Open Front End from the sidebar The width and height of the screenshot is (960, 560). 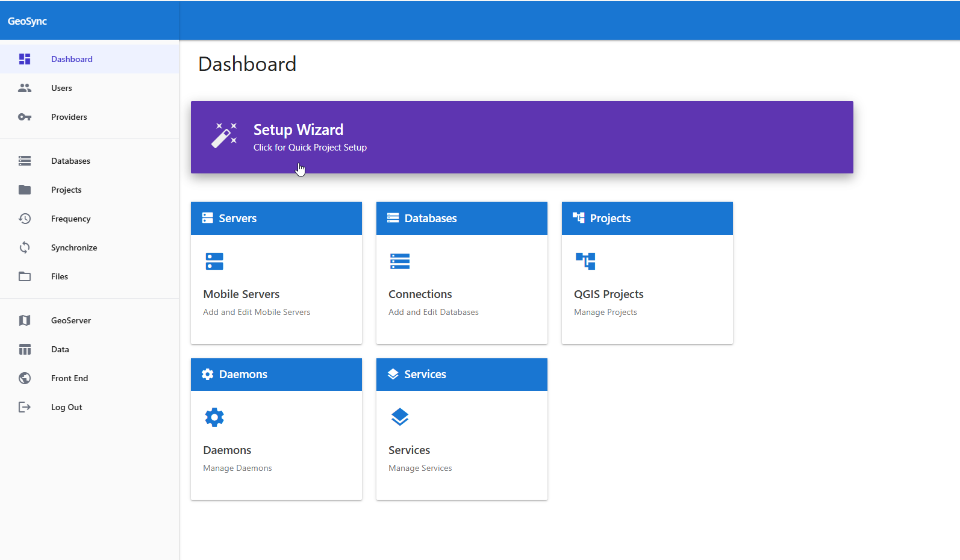90,378
